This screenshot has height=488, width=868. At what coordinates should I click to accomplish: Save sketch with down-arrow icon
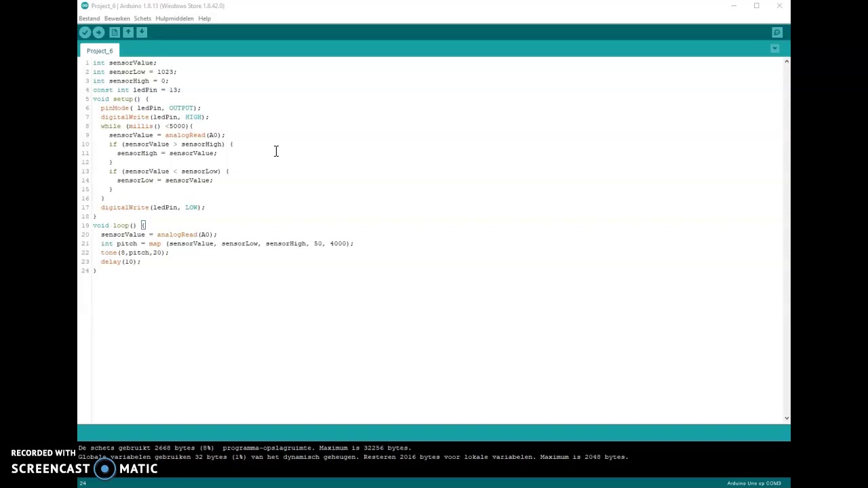click(142, 33)
